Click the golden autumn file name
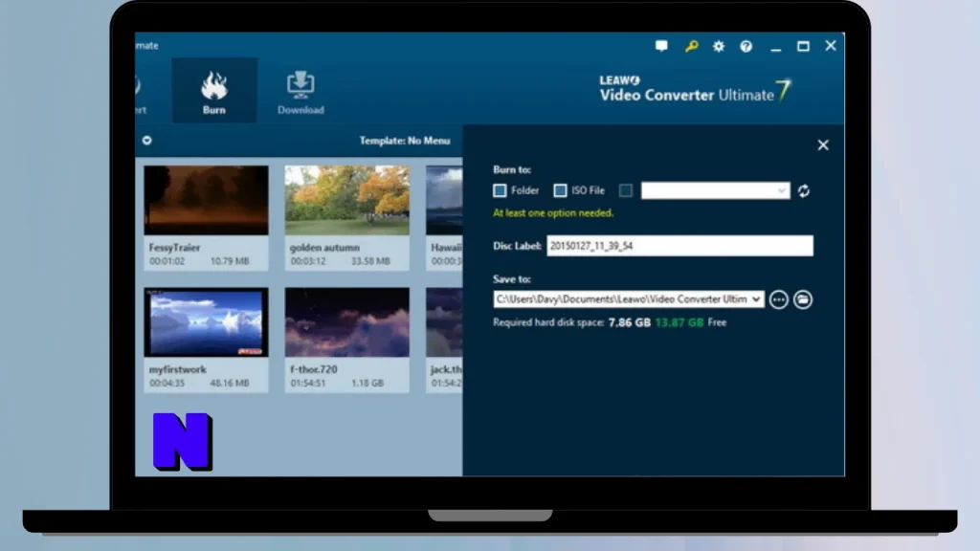The width and height of the screenshot is (980, 551). [324, 248]
